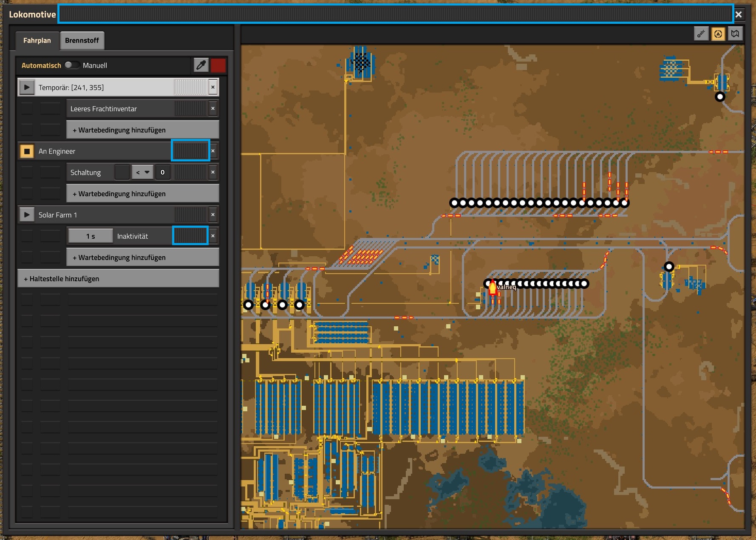756x540 pixels.
Task: Click the Schaltung constant value field
Action: pos(162,172)
